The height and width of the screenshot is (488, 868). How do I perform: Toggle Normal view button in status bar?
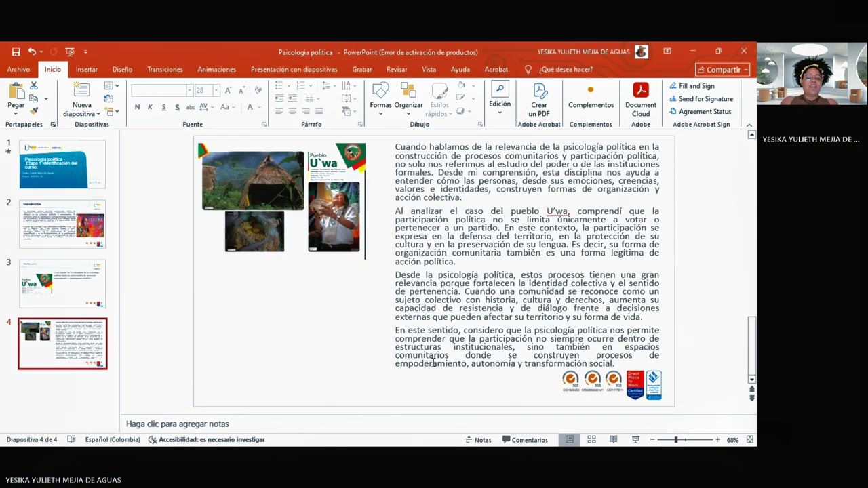point(570,439)
